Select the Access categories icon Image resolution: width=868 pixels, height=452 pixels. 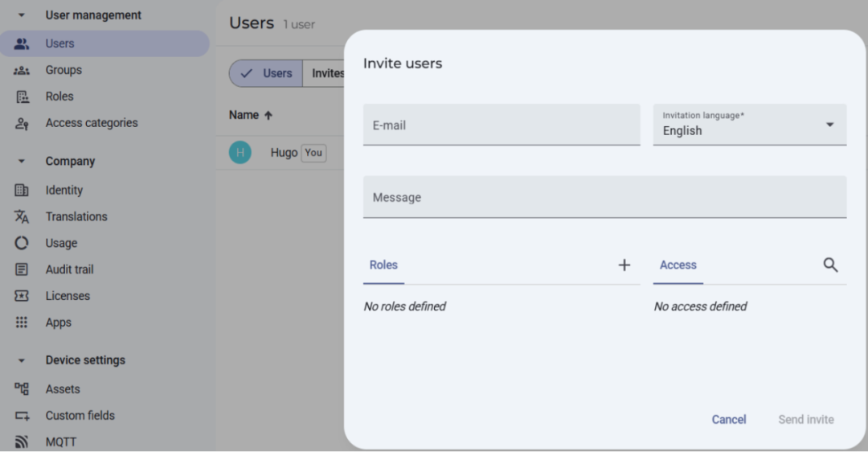[x=22, y=123]
